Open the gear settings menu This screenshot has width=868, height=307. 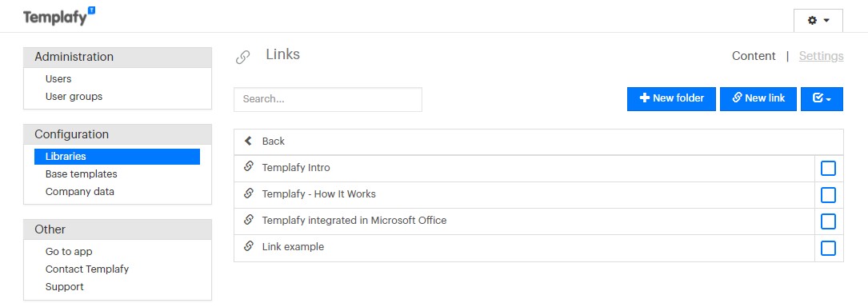click(x=818, y=21)
